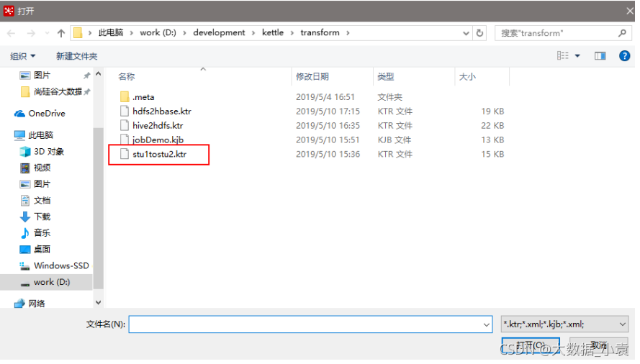The height and width of the screenshot is (364, 640).
Task: Click the hive2hdfs.ktr file icon
Action: pos(125,126)
